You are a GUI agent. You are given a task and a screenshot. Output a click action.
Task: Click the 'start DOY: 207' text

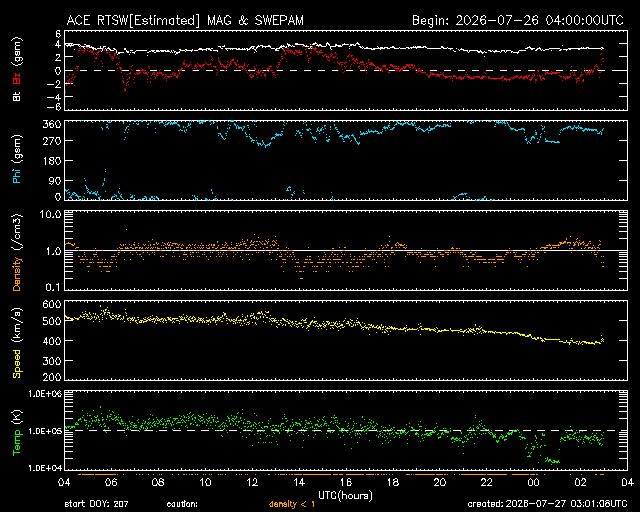tap(96, 504)
